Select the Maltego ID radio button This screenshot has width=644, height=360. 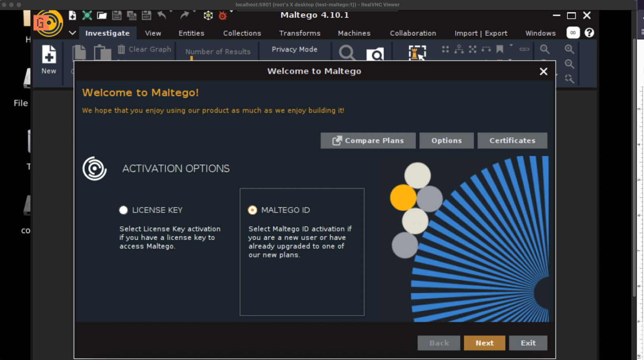[252, 210]
